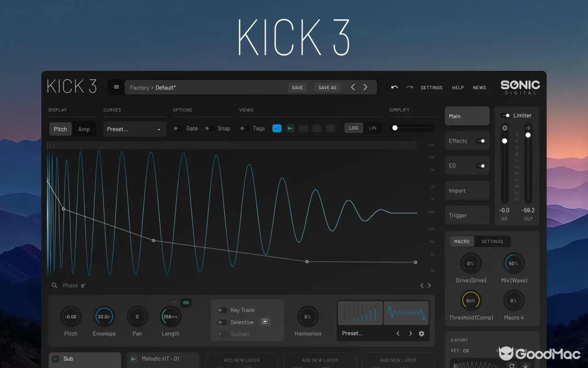The height and width of the screenshot is (368, 588).
Task: Open HELP in the top bar
Action: (x=458, y=87)
